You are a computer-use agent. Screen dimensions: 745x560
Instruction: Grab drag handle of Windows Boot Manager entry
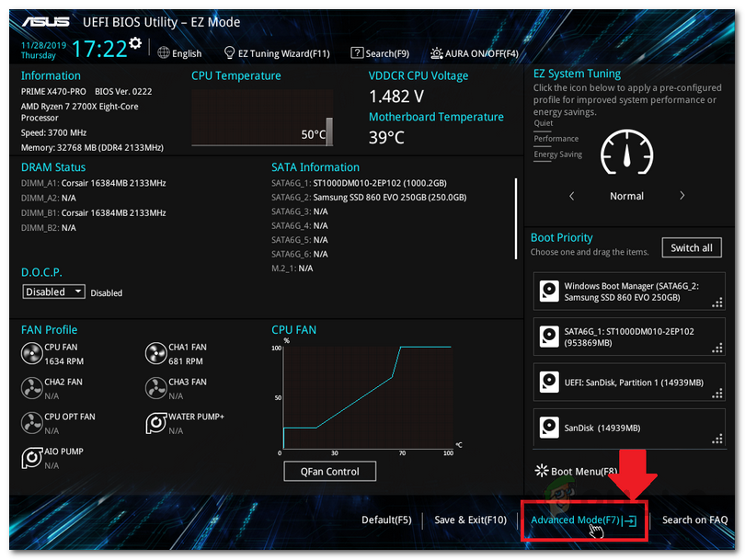(x=717, y=303)
